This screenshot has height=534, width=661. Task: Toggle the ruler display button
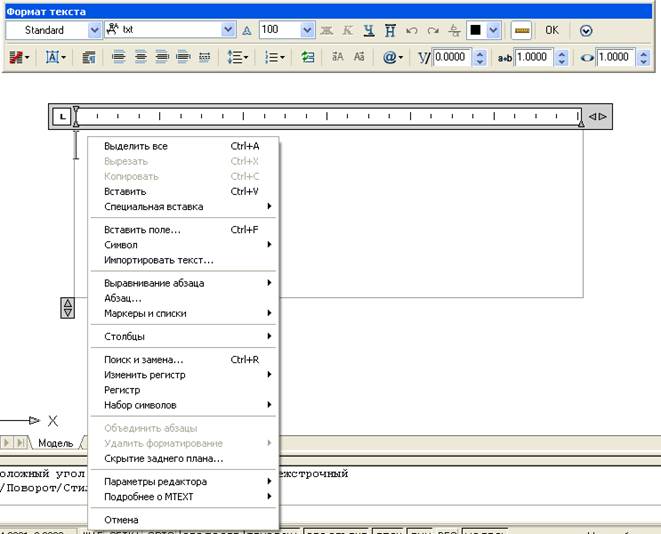point(521,31)
